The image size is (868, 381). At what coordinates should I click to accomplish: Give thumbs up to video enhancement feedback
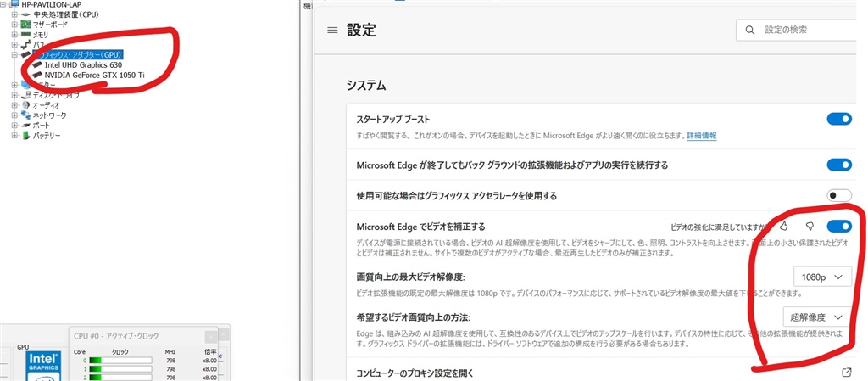[783, 226]
